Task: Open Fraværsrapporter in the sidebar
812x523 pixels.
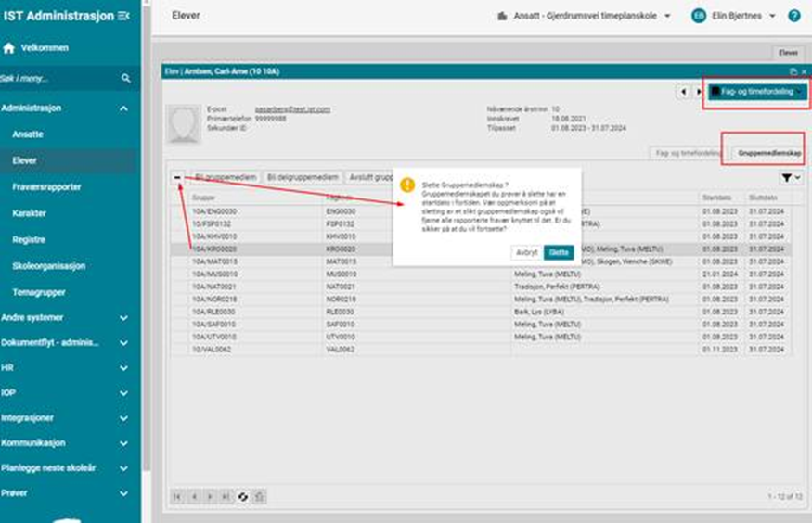Action: pos(46,186)
